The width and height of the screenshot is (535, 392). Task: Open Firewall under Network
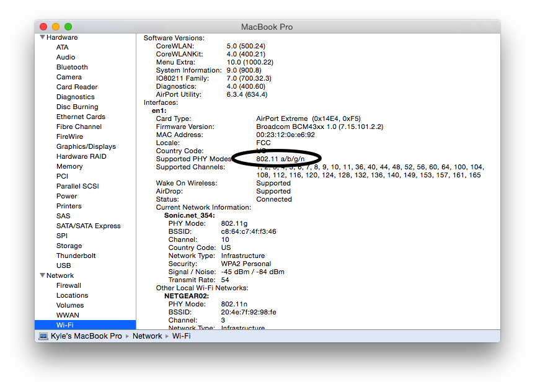(x=69, y=285)
